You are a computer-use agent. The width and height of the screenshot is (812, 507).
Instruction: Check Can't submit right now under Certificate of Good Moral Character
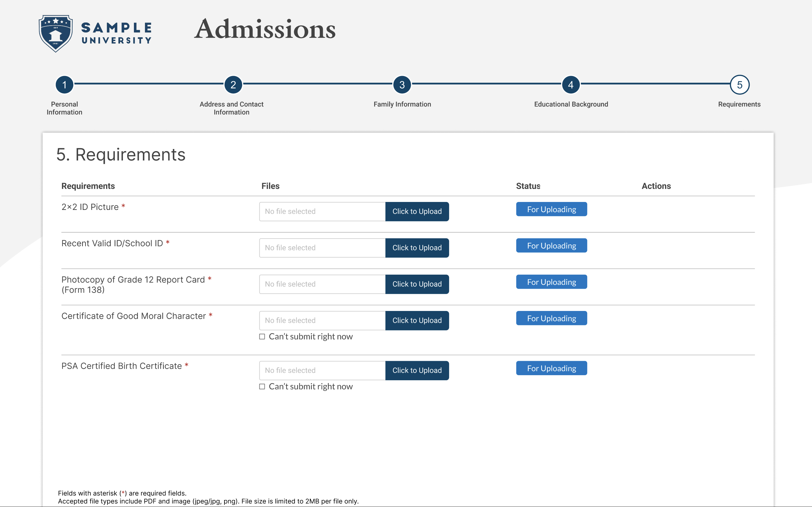click(262, 336)
